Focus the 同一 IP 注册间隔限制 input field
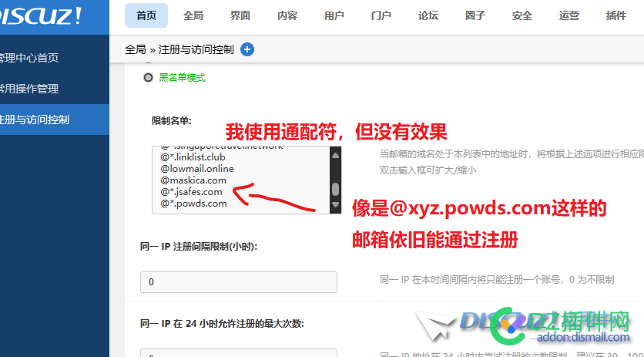Viewport: 644px width, 357px height. [239, 282]
